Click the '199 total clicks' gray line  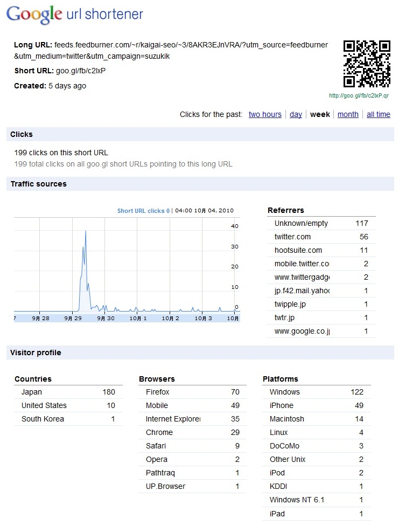(x=123, y=164)
